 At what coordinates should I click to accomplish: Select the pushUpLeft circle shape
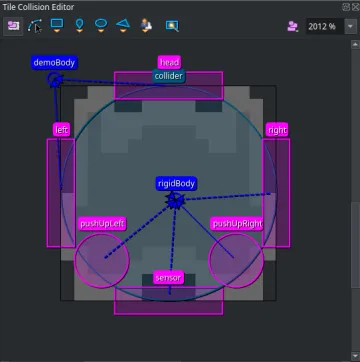point(101,261)
